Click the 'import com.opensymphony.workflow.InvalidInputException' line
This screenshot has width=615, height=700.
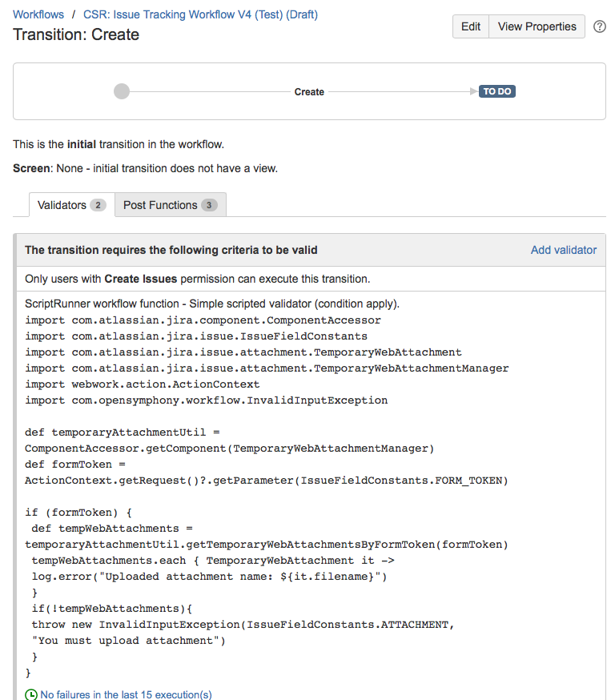(206, 400)
